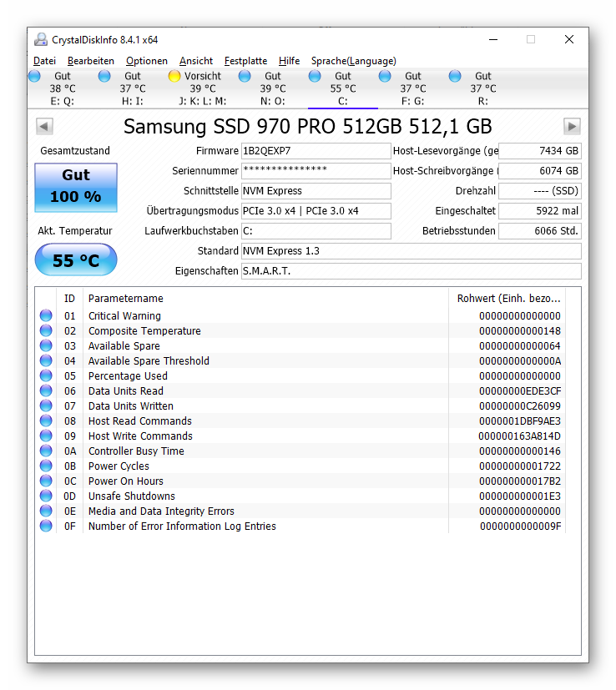Click the masked Seriennummer field
This screenshot has height=690, width=616.
(x=316, y=171)
